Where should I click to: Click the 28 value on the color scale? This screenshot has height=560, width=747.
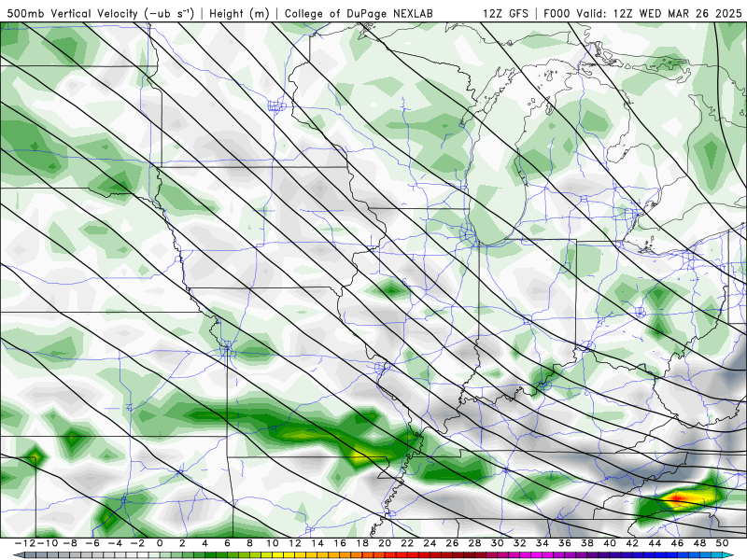click(x=475, y=543)
